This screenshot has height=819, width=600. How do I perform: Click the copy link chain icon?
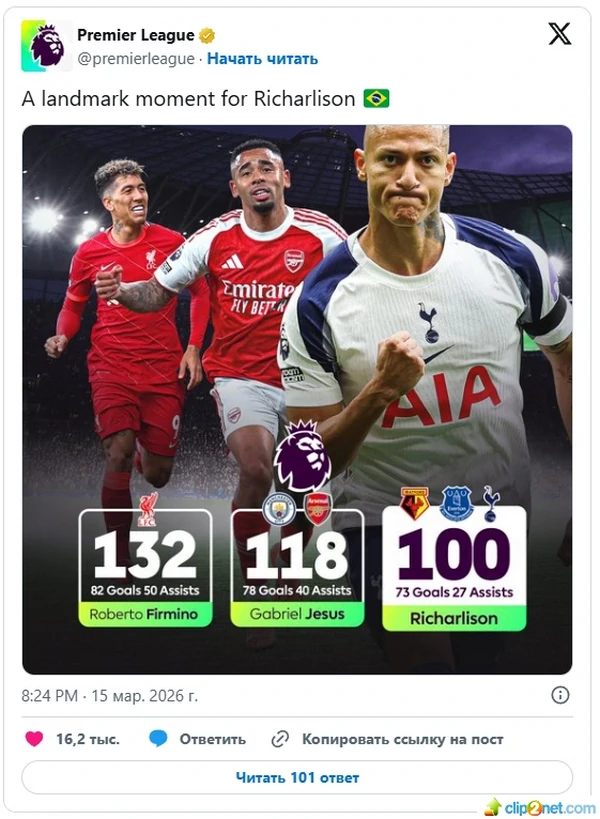(280, 739)
